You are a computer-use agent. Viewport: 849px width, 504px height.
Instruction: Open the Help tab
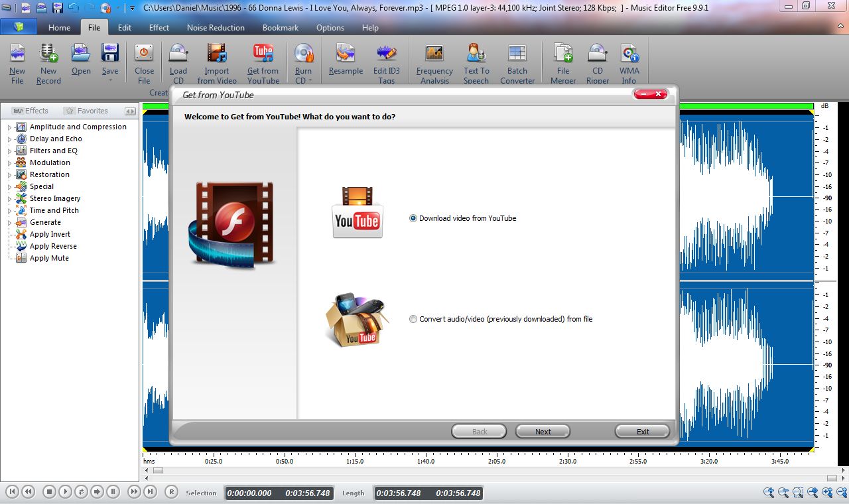(370, 28)
